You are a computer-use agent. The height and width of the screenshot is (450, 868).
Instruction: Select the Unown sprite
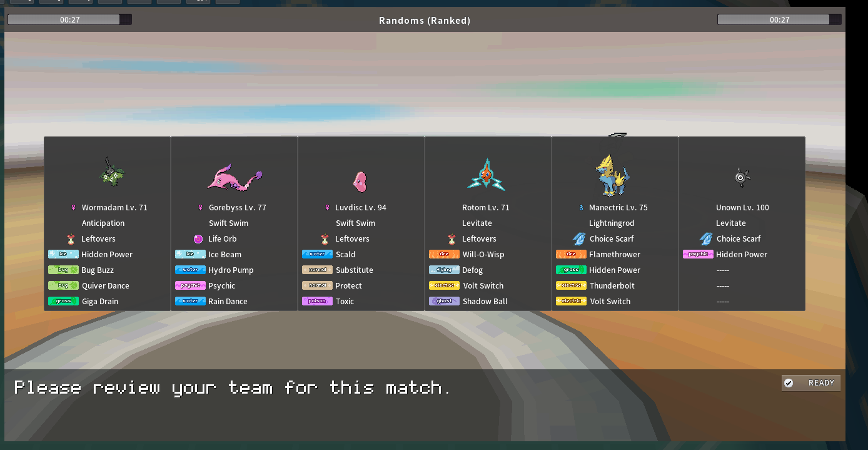742,178
